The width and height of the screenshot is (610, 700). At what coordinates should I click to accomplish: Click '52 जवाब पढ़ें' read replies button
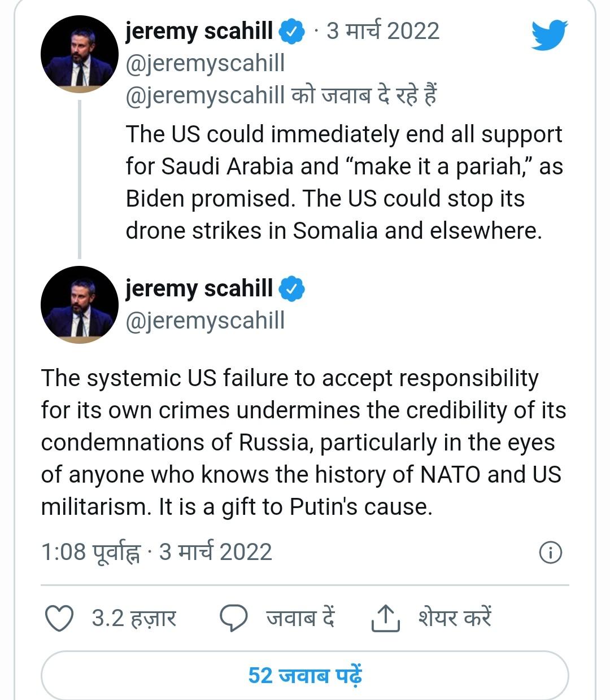tap(305, 675)
